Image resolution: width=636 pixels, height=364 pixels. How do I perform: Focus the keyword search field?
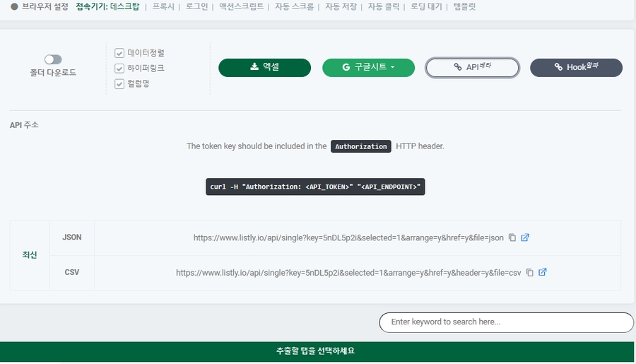[506, 322]
